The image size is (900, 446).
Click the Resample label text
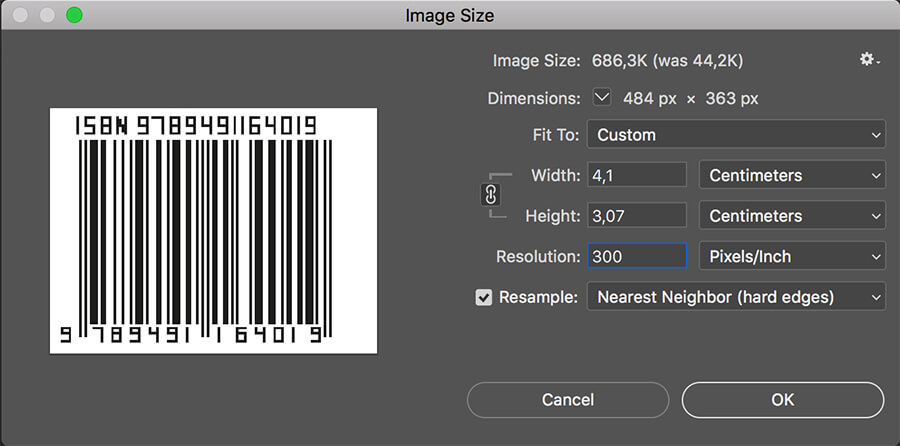click(538, 297)
